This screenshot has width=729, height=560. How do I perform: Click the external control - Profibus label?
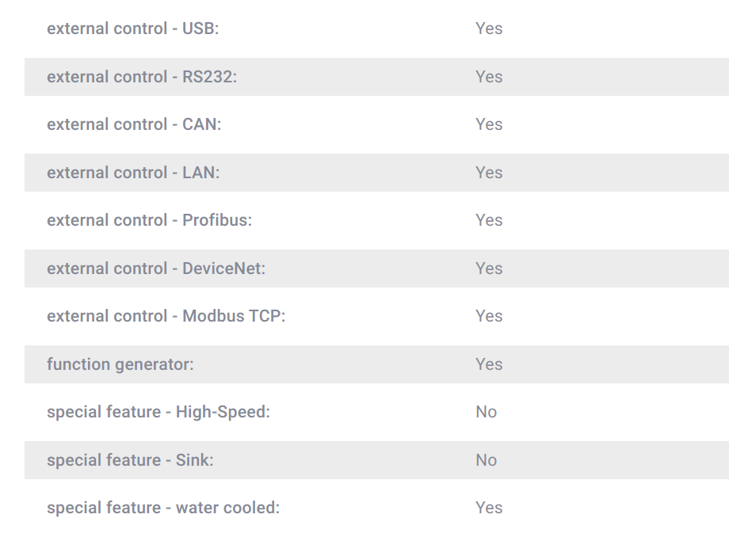pos(149,220)
